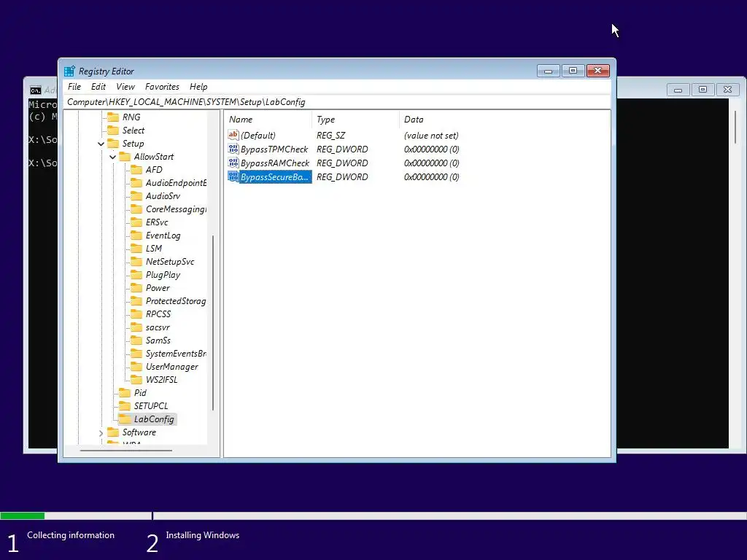Click the Collecting information step label
Viewport: 747px width, 560px height.
[x=71, y=535]
